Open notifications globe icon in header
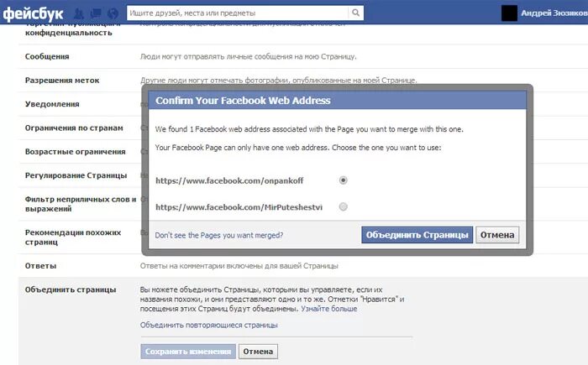Screen dimensions: 588x365 pos(113,13)
